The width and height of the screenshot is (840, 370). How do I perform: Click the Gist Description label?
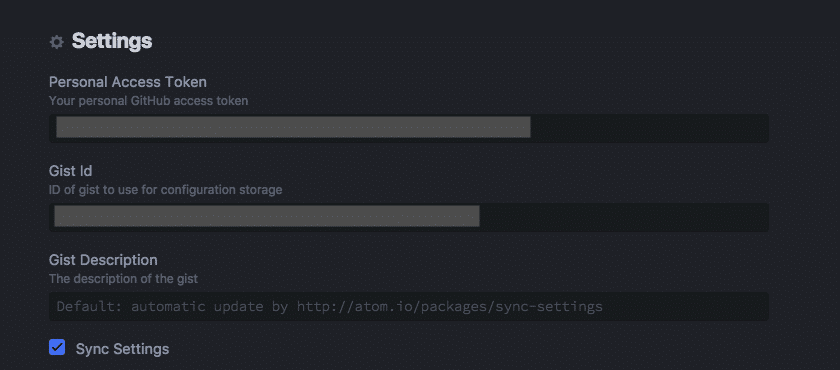coord(103,260)
